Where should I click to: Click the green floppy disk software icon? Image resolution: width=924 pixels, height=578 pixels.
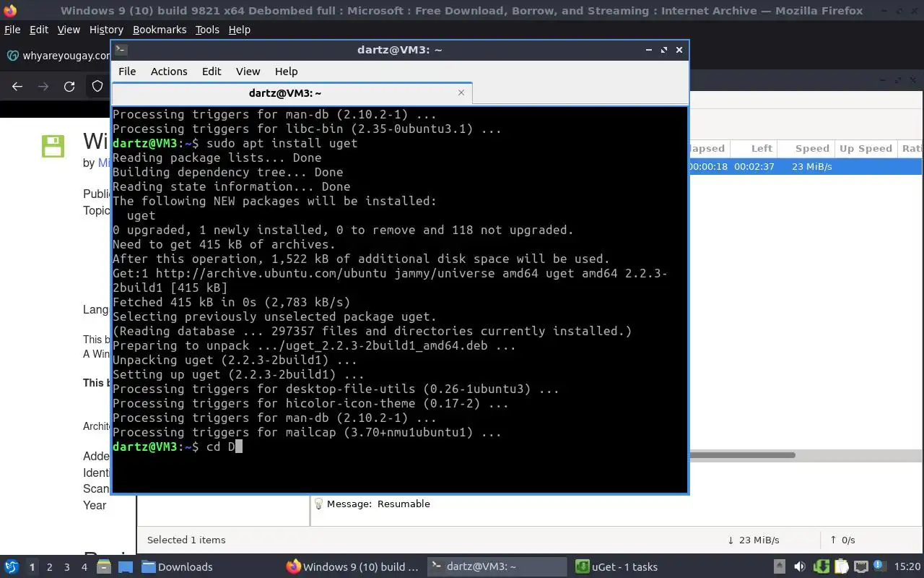pyautogui.click(x=53, y=146)
